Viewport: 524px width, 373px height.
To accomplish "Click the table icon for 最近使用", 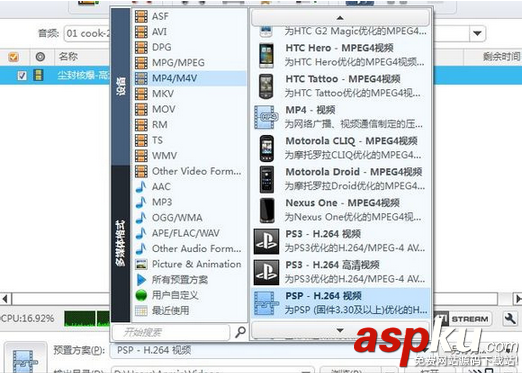I will (141, 310).
